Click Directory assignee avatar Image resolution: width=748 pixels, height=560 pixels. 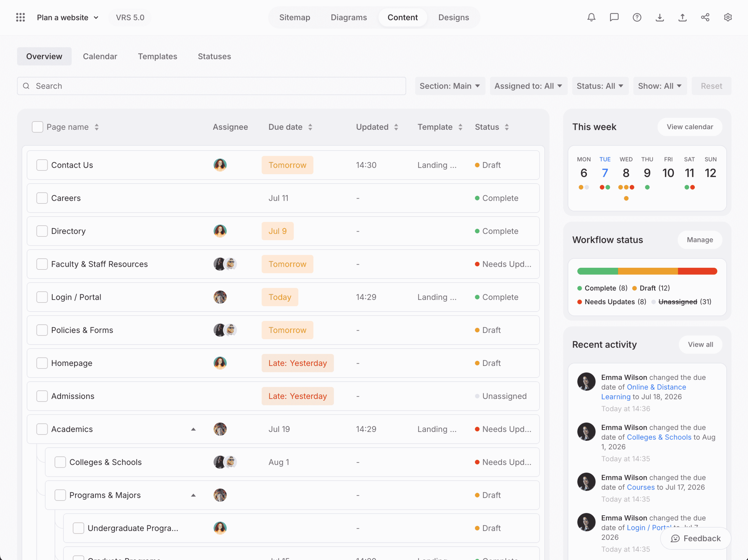[220, 231]
